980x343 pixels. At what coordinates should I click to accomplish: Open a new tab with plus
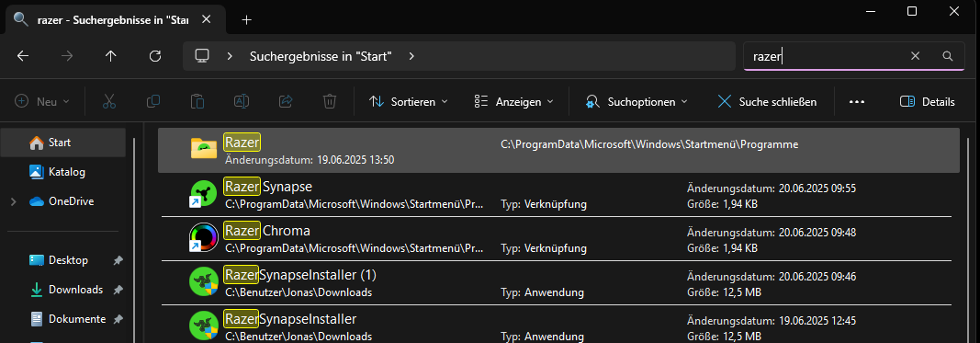[247, 19]
